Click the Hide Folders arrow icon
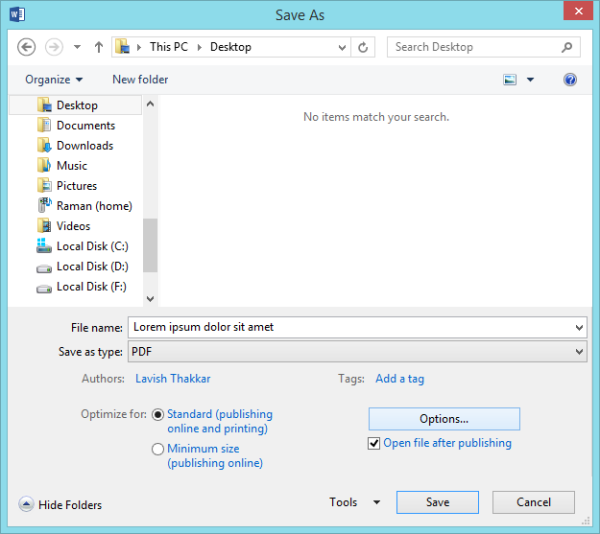The height and width of the screenshot is (534, 600). [26, 505]
